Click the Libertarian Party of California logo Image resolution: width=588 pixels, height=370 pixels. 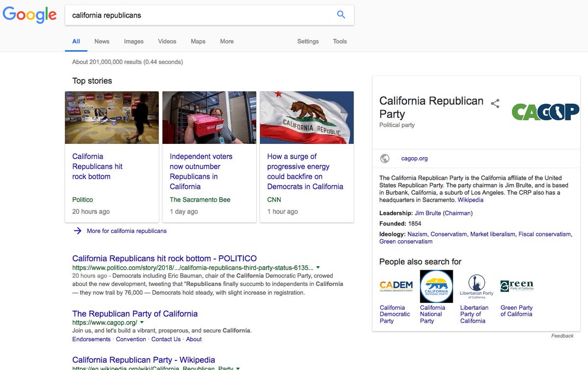point(476,286)
